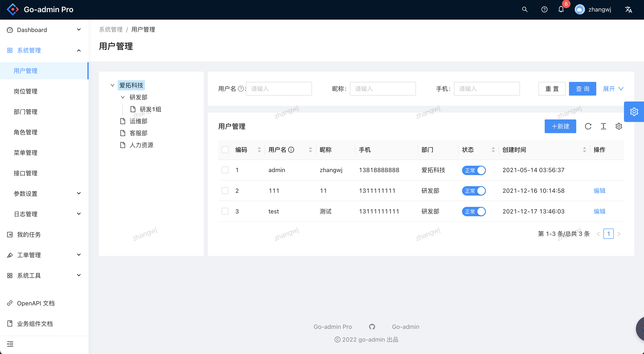Collapse the 爱拓科技 tree node
Screen dimensions: 644x354
[112, 85]
